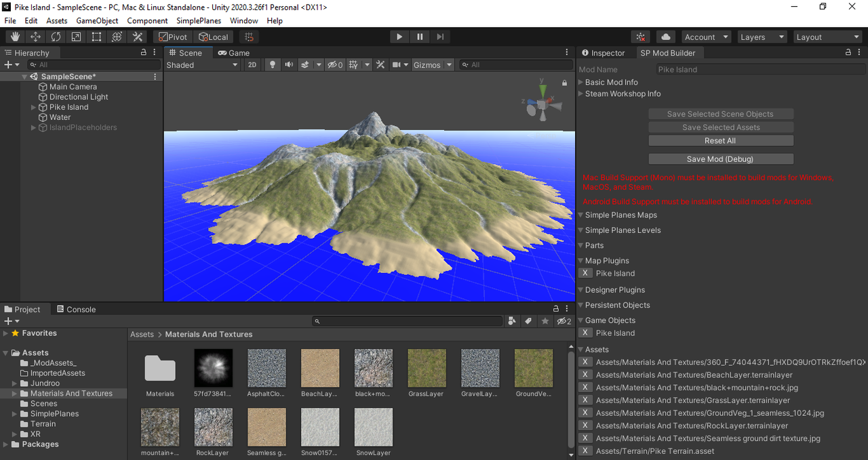Click the Mod Name input field
This screenshot has height=460, width=868.
pos(761,69)
